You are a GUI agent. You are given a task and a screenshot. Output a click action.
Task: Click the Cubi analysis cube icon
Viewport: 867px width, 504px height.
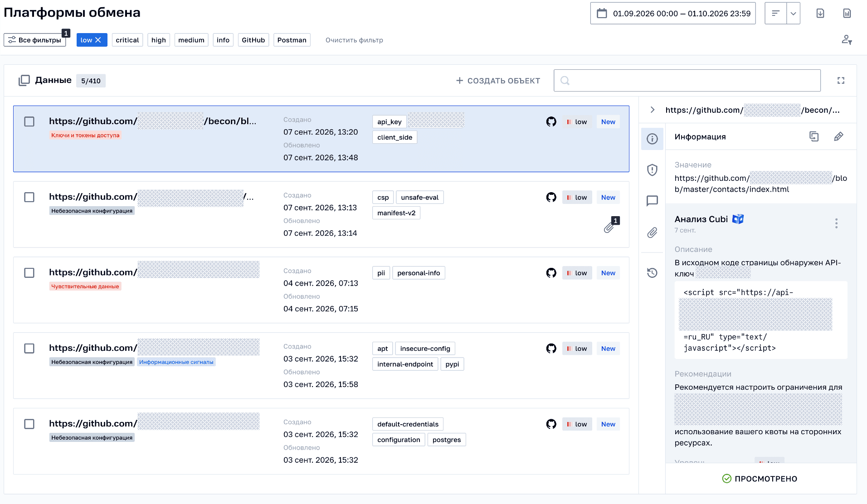point(738,219)
